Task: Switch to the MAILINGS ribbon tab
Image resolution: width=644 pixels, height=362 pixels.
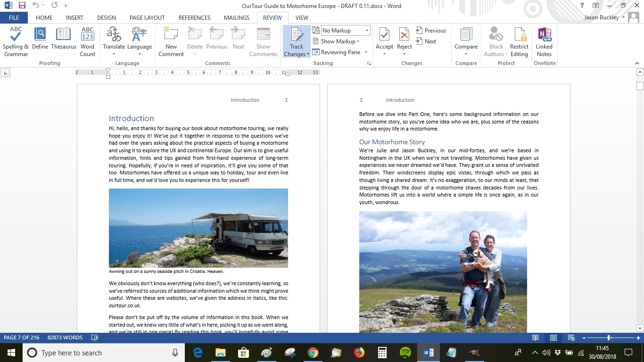Action: tap(236, 17)
